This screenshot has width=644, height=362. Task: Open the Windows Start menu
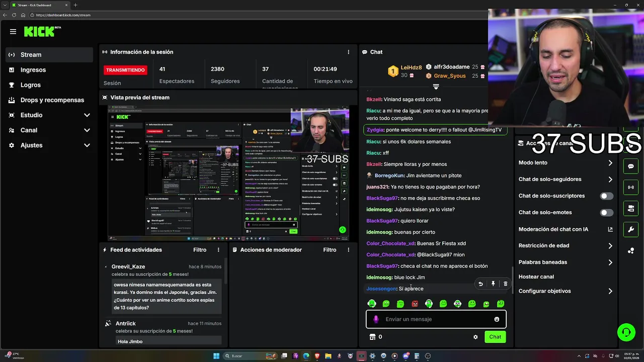pyautogui.click(x=216, y=356)
